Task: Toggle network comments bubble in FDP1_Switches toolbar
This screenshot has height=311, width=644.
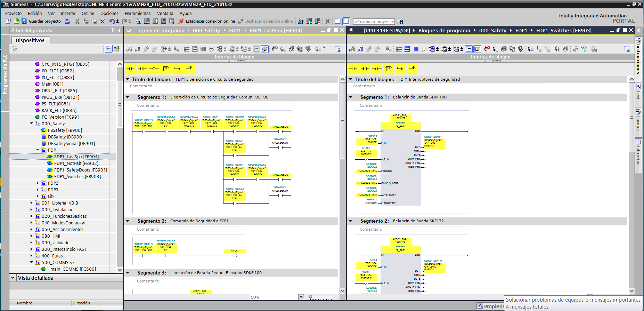Action: (x=424, y=49)
